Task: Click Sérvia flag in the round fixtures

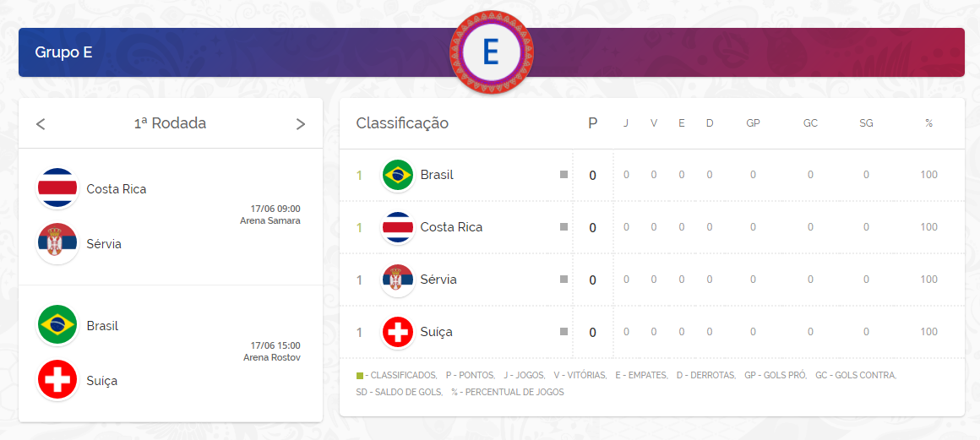Action: [x=57, y=243]
